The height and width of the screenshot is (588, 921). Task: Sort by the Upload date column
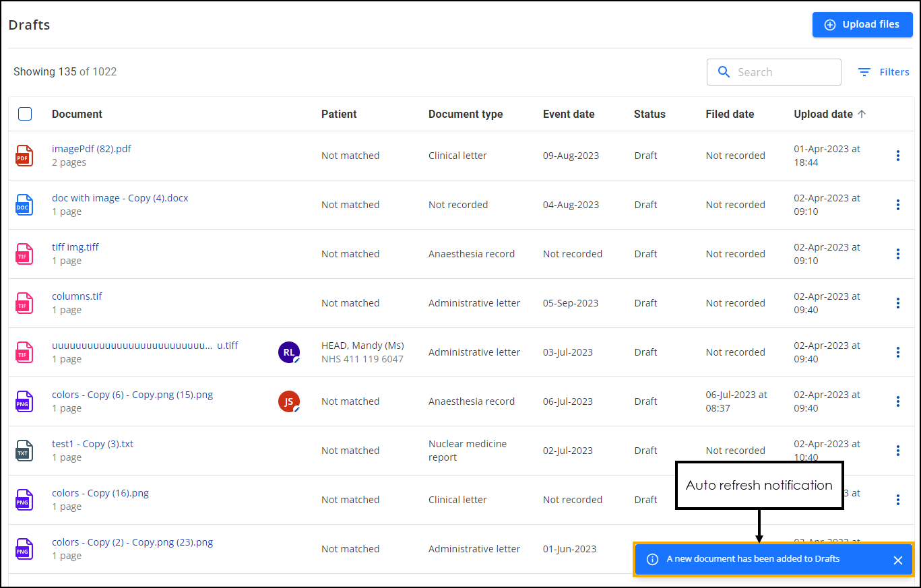coord(830,115)
